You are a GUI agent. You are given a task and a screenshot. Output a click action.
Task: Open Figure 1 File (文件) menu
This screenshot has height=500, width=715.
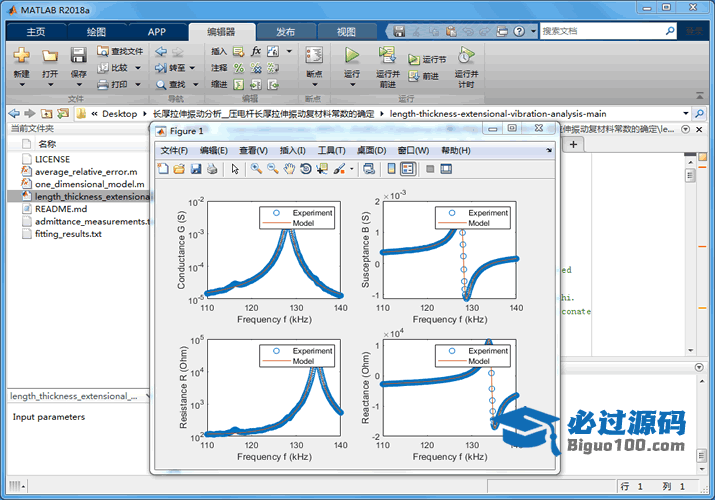pyautogui.click(x=174, y=150)
